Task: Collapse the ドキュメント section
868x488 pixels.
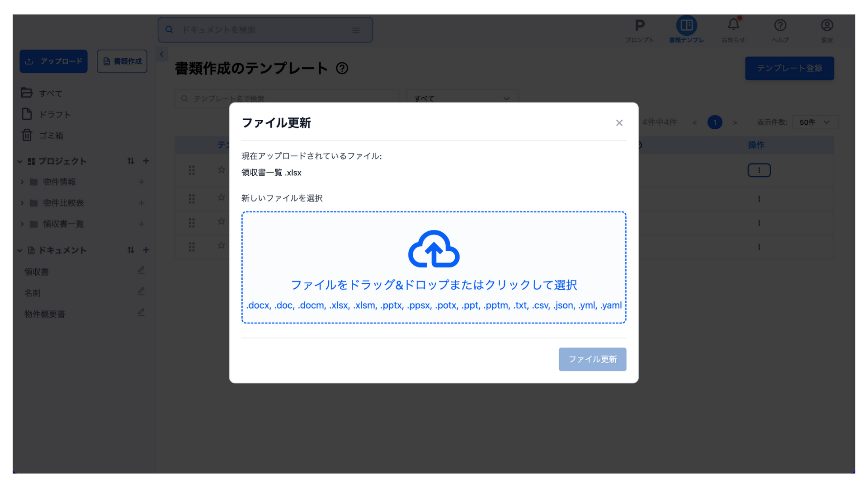Action: coord(20,250)
